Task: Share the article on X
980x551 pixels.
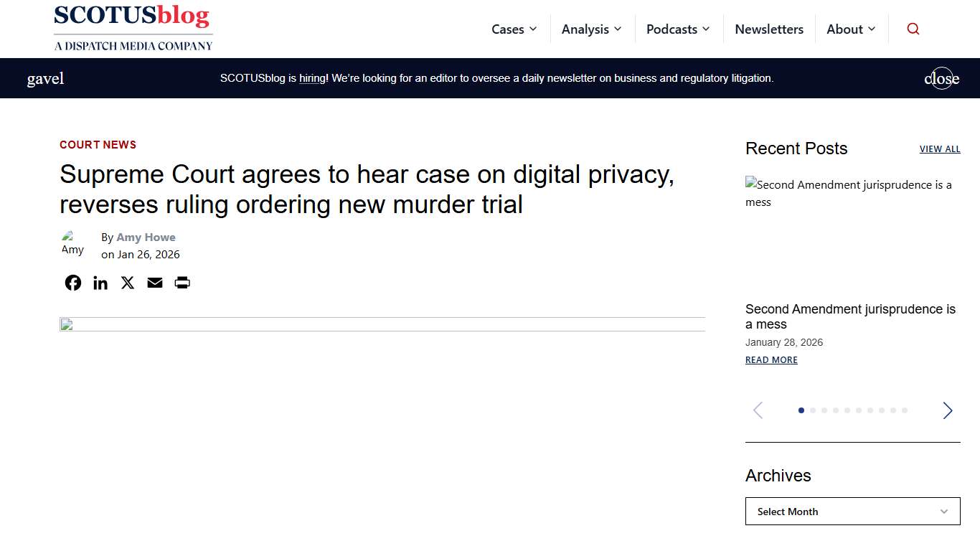Action: click(127, 282)
